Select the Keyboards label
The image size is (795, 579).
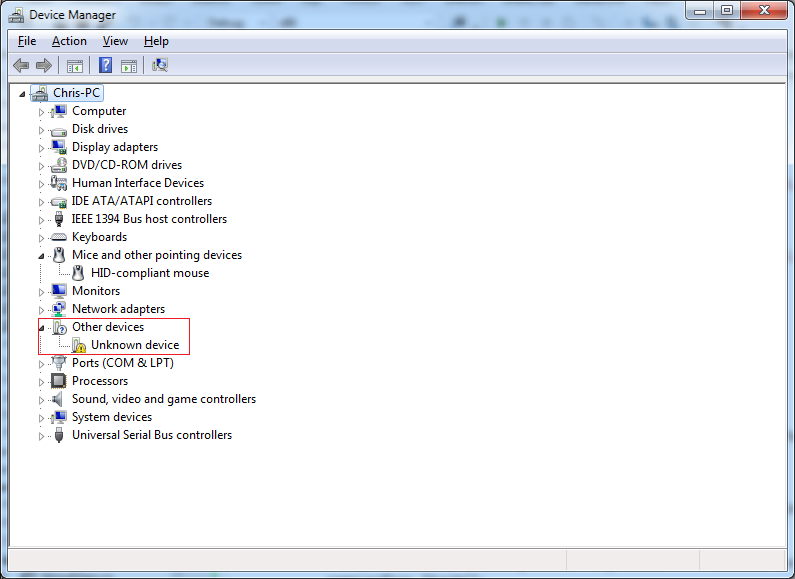(x=99, y=237)
